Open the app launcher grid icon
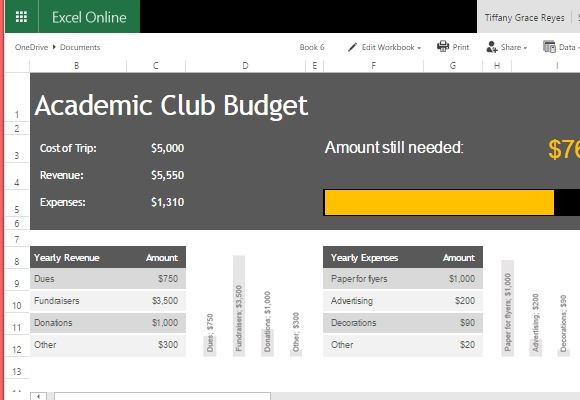Image resolution: width=580 pixels, height=400 pixels. [x=21, y=17]
